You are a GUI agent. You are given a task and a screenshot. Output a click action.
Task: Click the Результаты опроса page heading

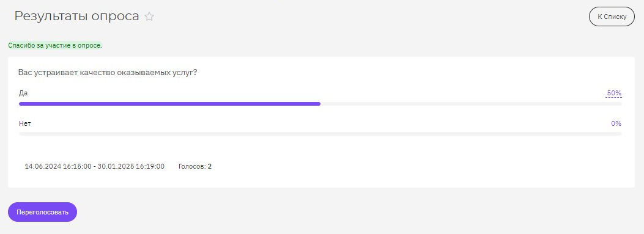(x=77, y=16)
